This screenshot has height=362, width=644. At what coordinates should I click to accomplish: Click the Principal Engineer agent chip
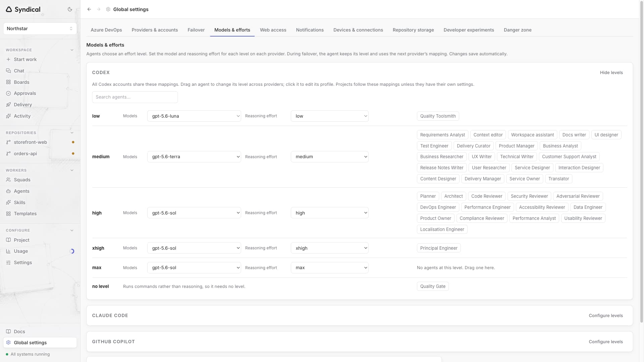pyautogui.click(x=439, y=248)
